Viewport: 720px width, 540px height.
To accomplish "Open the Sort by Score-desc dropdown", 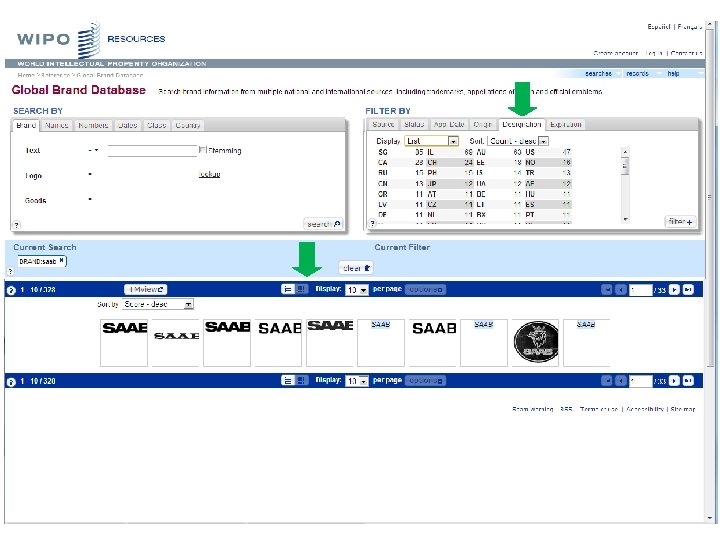I will [158, 304].
